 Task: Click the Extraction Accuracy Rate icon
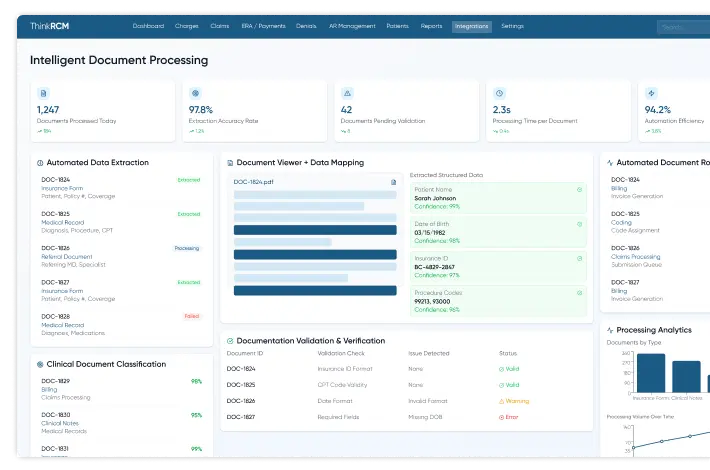(195, 93)
